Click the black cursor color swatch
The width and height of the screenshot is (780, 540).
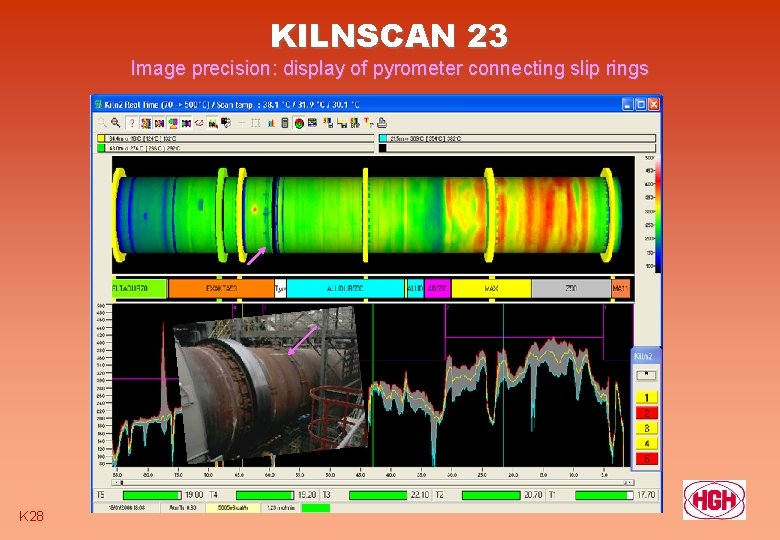[x=383, y=148]
